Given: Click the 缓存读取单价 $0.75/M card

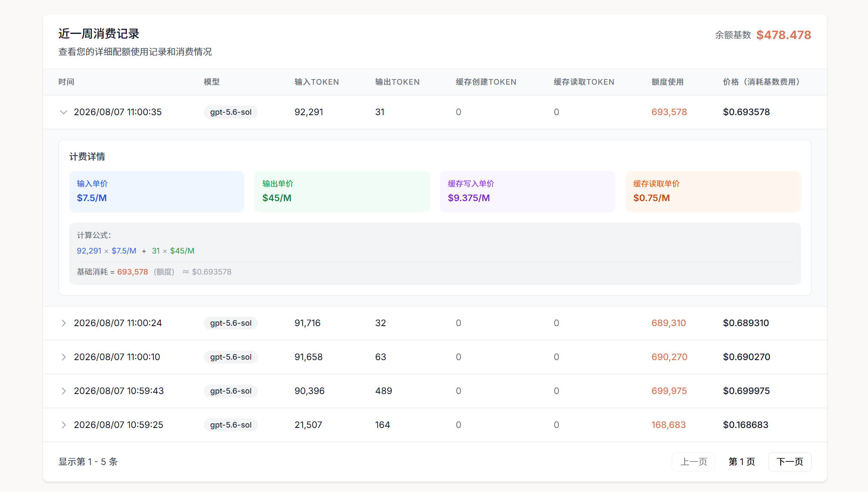Looking at the screenshot, I should (713, 192).
